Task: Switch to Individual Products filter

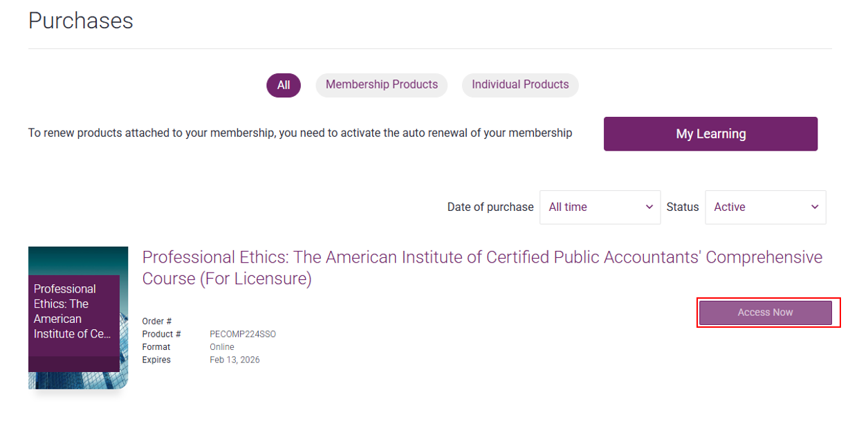Action: 520,85
